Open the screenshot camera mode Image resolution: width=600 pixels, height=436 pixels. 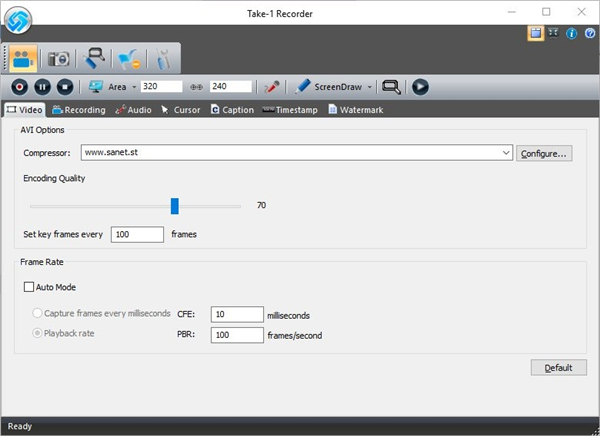pyautogui.click(x=60, y=58)
